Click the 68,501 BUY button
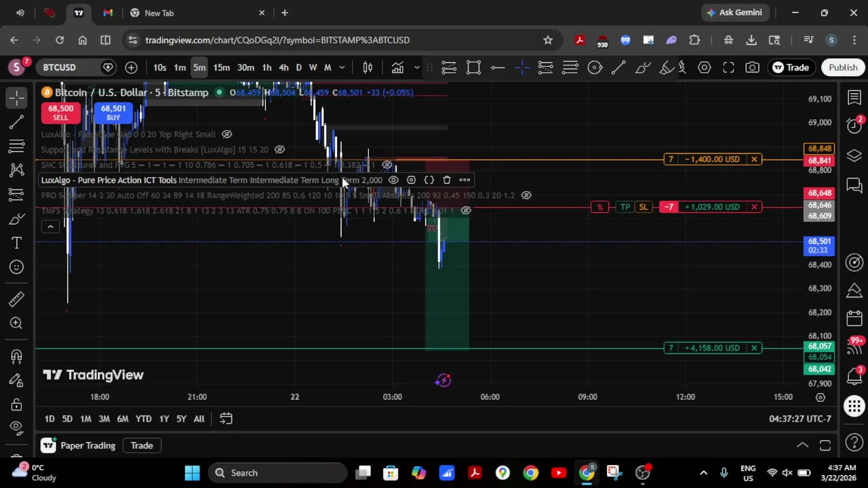 113,113
